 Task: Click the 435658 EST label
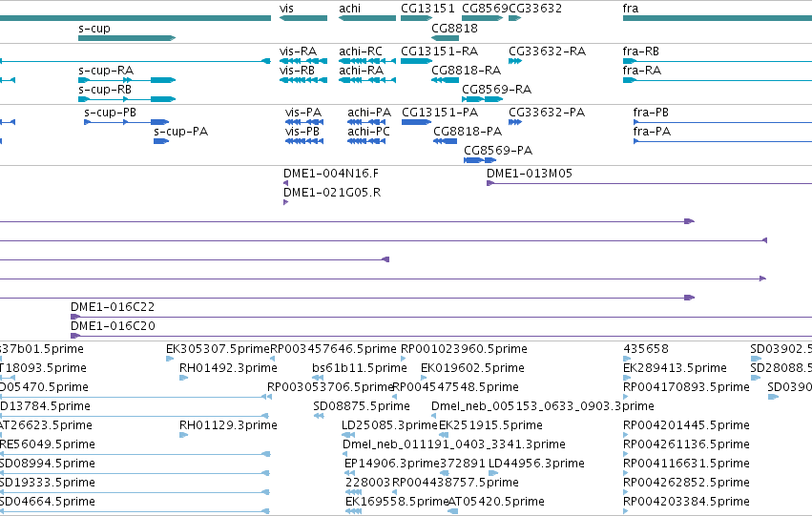pyautogui.click(x=646, y=349)
